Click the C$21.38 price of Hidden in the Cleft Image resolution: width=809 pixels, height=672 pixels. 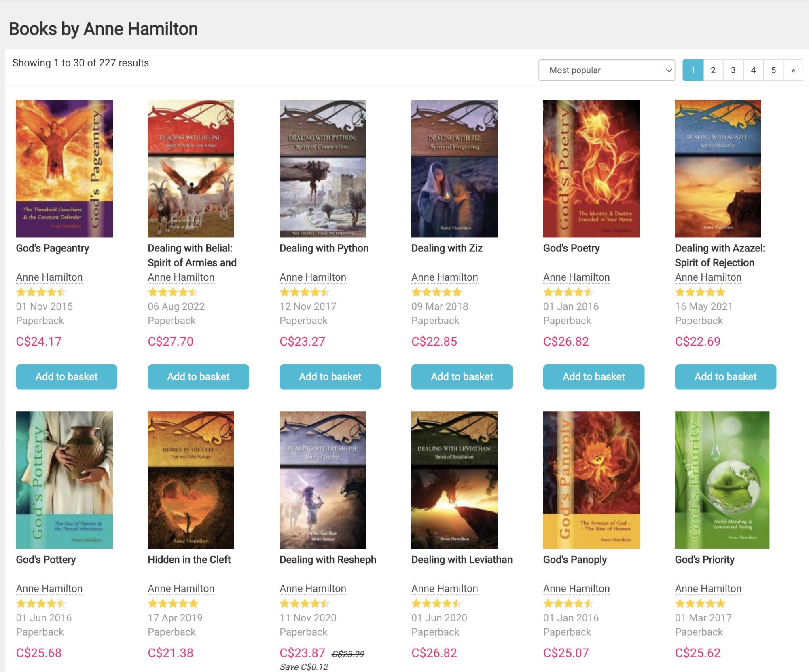click(171, 653)
